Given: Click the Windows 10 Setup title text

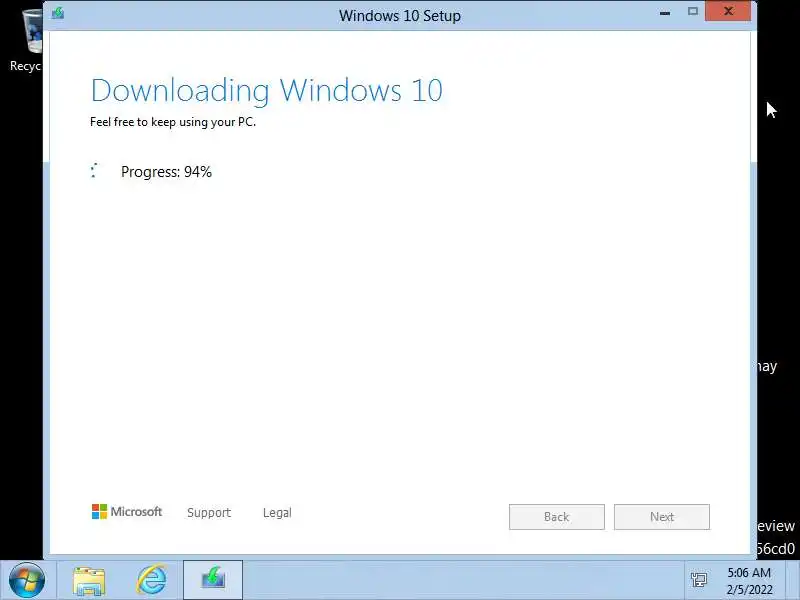Looking at the screenshot, I should pos(400,16).
